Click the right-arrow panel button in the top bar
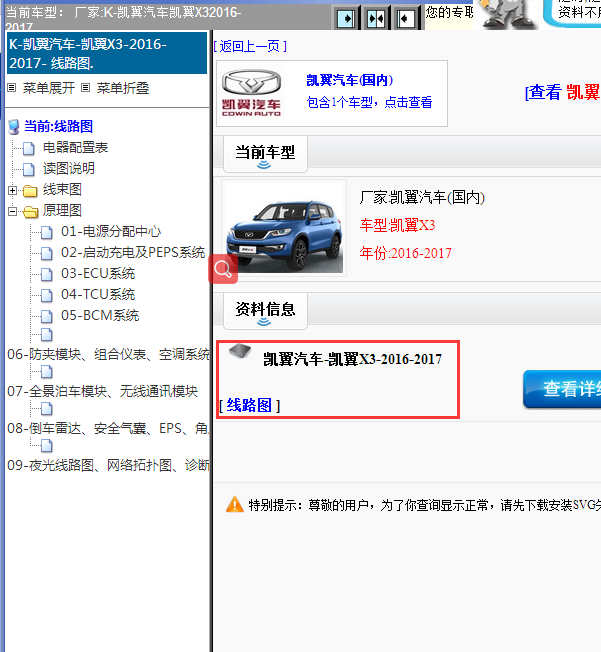Screen dimensions: 601x652 (346, 18)
